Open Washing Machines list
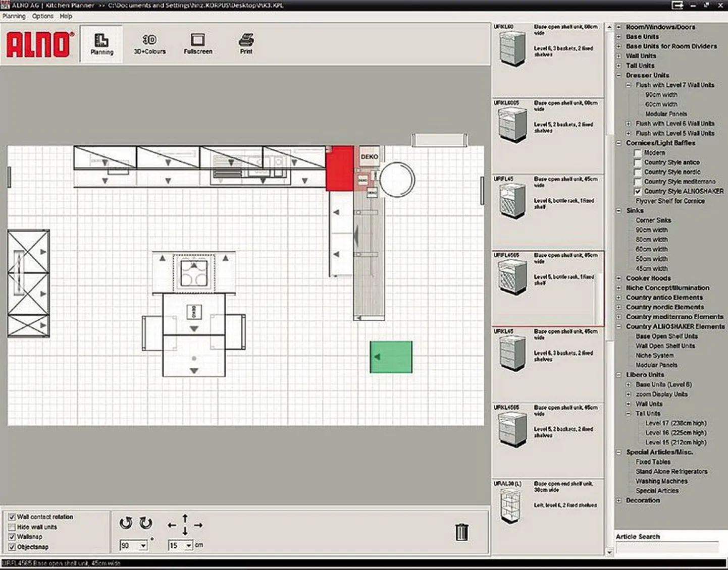 661,481
